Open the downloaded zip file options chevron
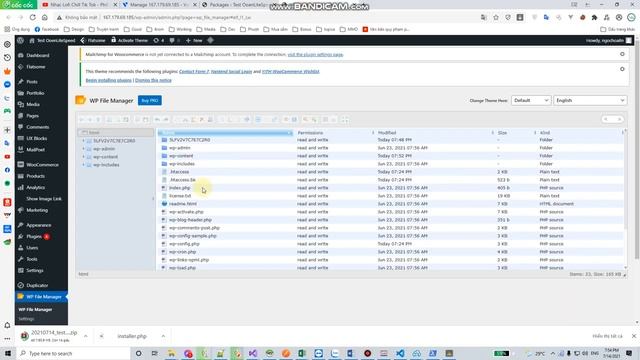The height and width of the screenshot is (360, 640). pyautogui.click(x=86, y=336)
